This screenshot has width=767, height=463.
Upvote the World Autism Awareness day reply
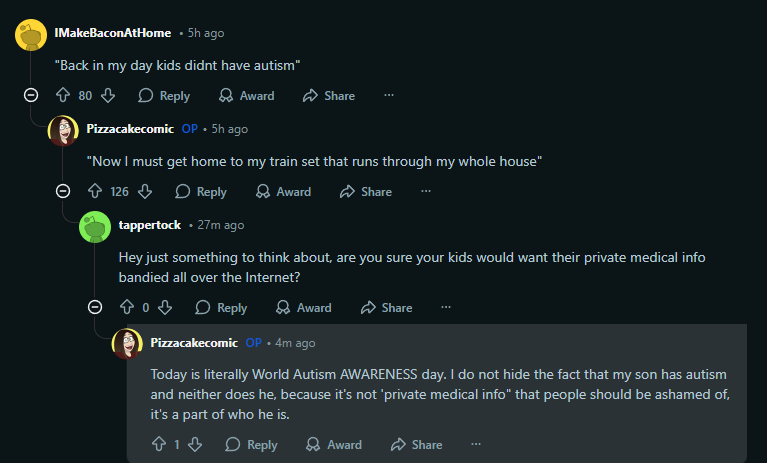[x=158, y=444]
